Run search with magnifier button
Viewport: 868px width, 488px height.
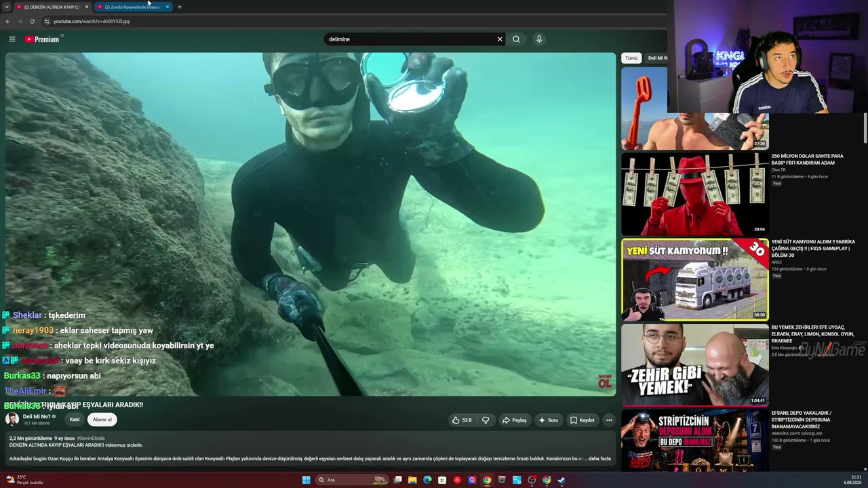tap(516, 39)
